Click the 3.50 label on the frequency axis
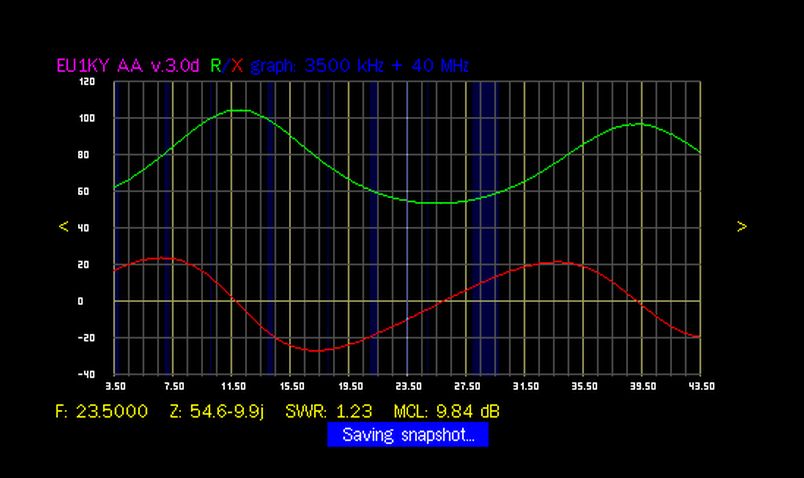 pyautogui.click(x=115, y=385)
